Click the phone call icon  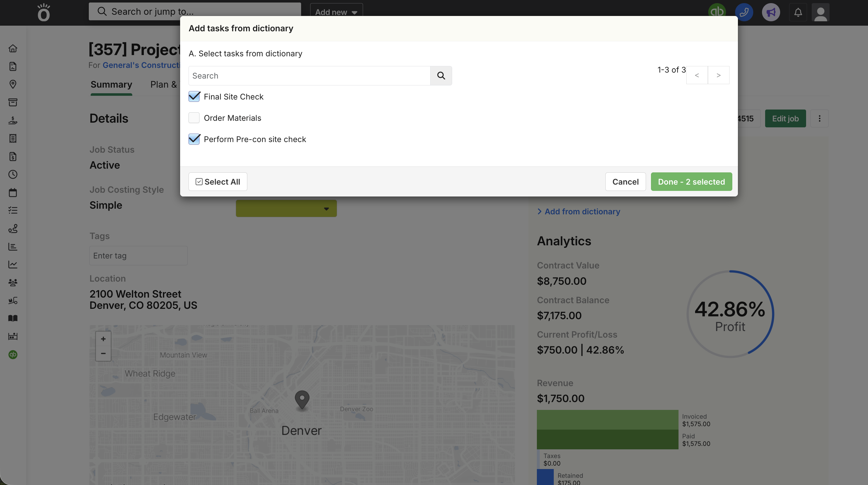(744, 12)
